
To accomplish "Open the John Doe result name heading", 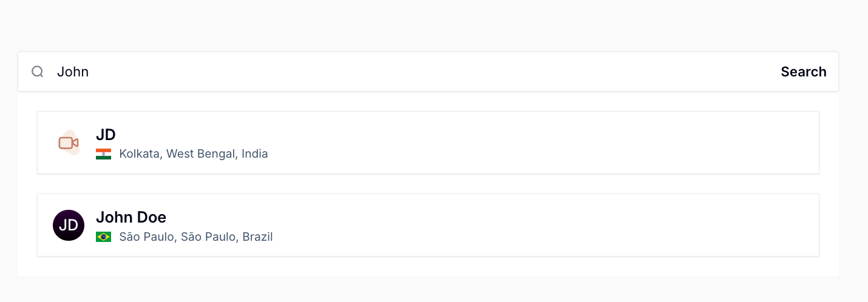I will click(131, 217).
